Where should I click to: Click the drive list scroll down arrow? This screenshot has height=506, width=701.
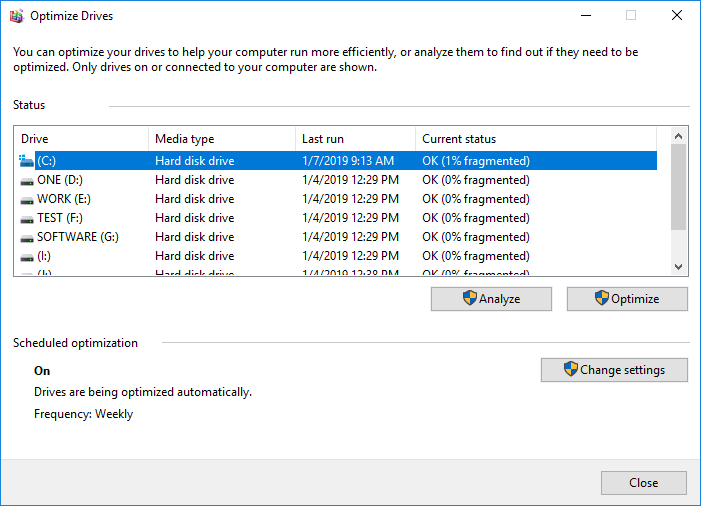tap(679, 267)
